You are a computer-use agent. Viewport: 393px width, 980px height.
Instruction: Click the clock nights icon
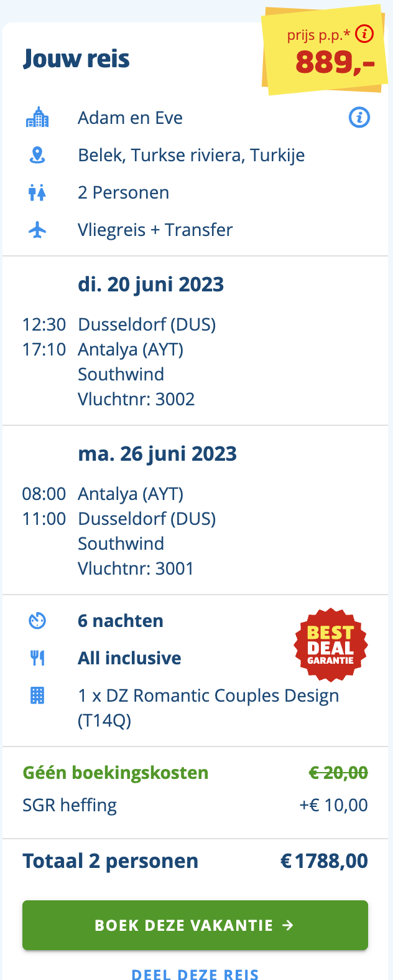point(37,621)
